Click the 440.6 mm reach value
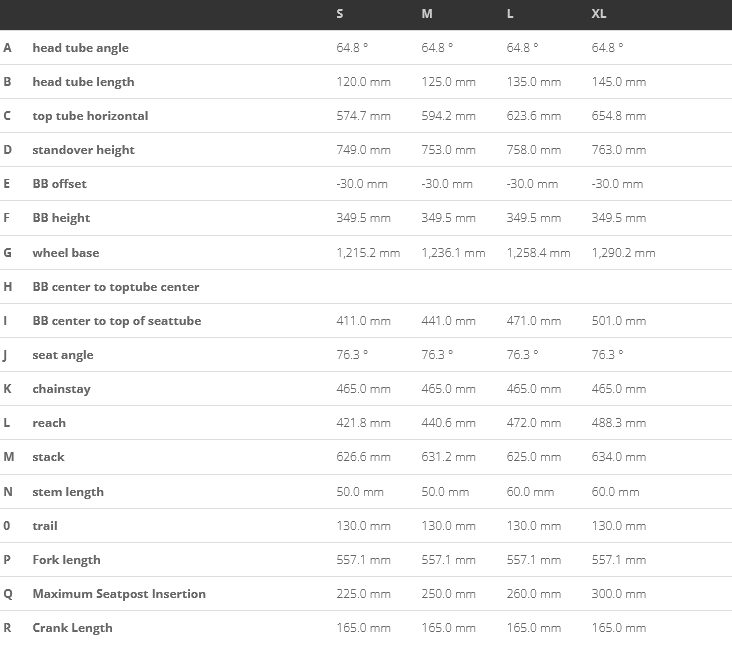The height and width of the screenshot is (653, 732). (448, 423)
